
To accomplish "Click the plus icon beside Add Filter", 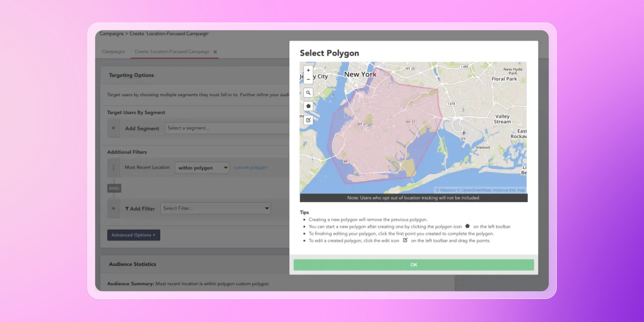I will click(x=113, y=208).
